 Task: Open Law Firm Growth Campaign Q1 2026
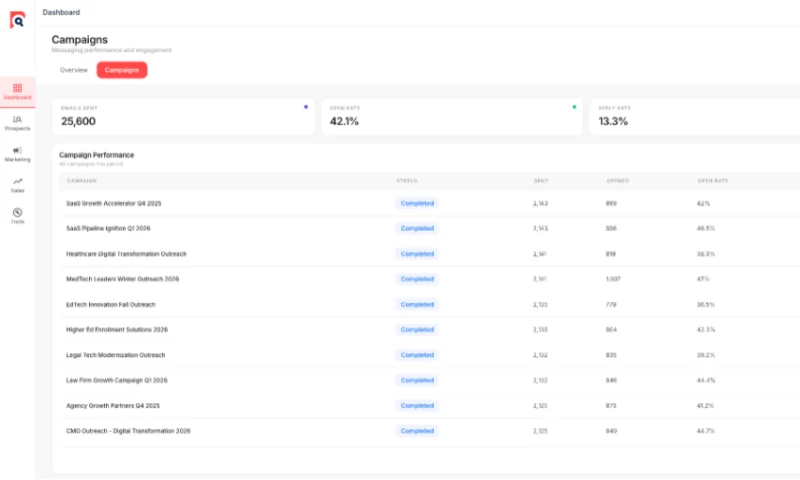(x=117, y=380)
